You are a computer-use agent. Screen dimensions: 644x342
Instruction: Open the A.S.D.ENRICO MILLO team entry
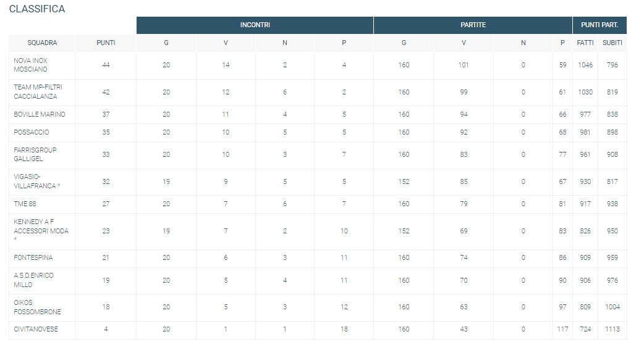coord(33,280)
